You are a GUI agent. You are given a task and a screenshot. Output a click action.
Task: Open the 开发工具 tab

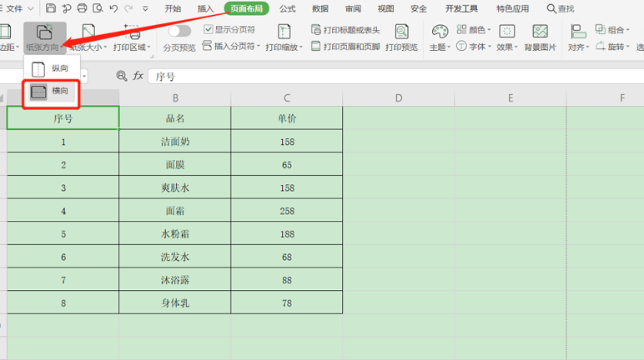coord(461,8)
